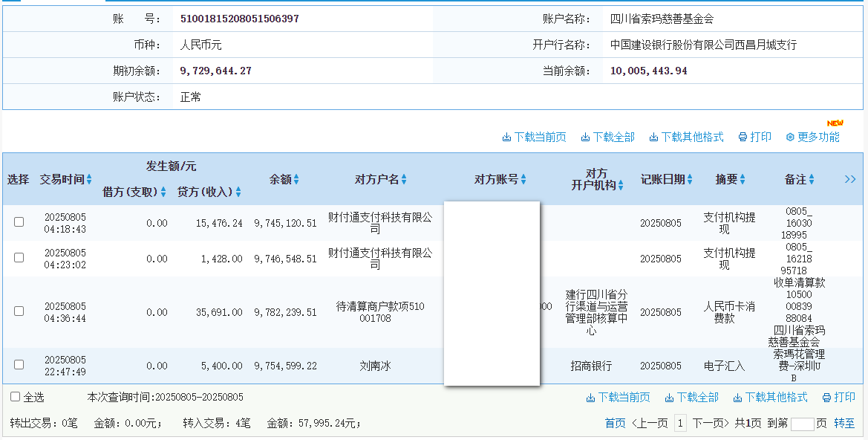Click balance 9,754,599.22

tap(286, 366)
